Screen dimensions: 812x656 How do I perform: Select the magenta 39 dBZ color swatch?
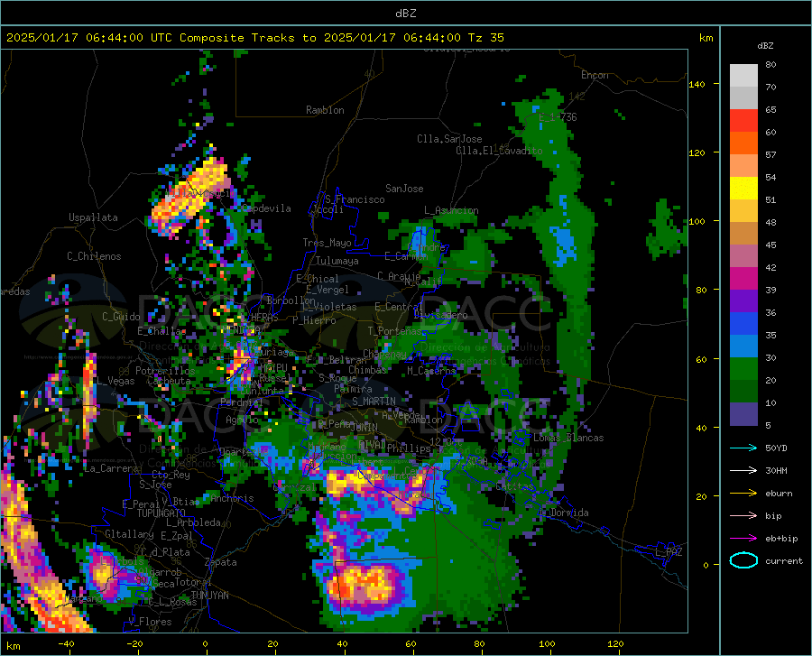coord(743,279)
